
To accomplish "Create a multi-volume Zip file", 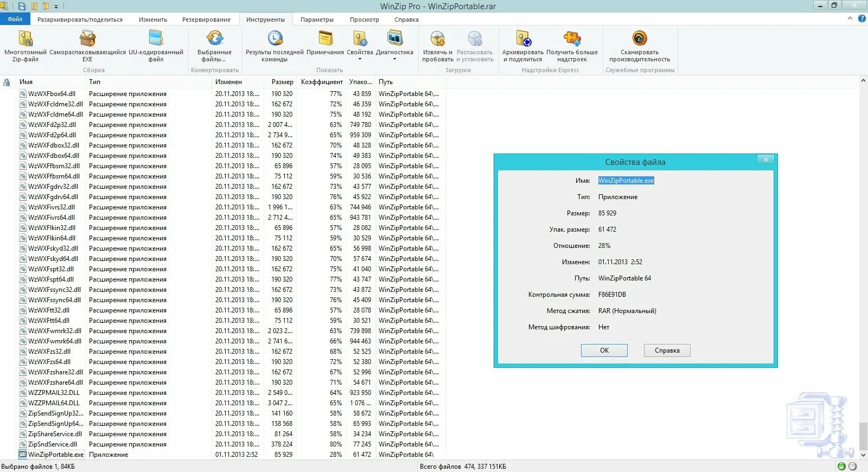I will click(25, 47).
